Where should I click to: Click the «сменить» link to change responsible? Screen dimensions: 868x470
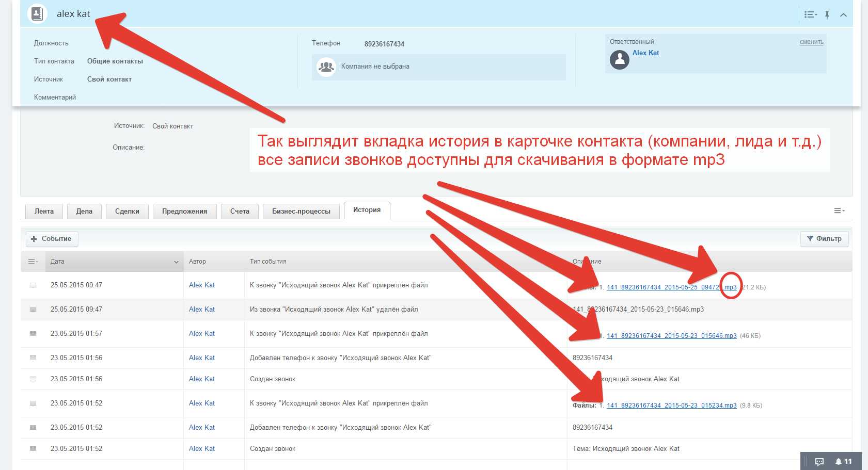point(811,42)
